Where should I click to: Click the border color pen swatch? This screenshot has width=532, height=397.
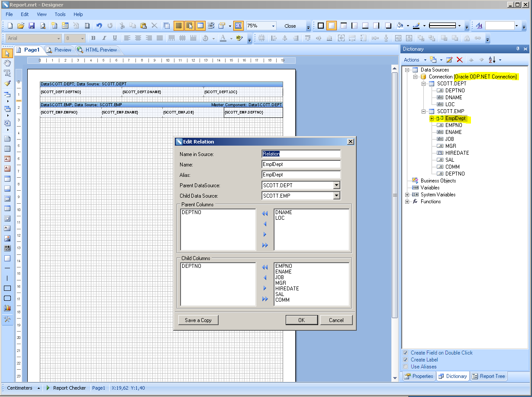pyautogui.click(x=416, y=26)
